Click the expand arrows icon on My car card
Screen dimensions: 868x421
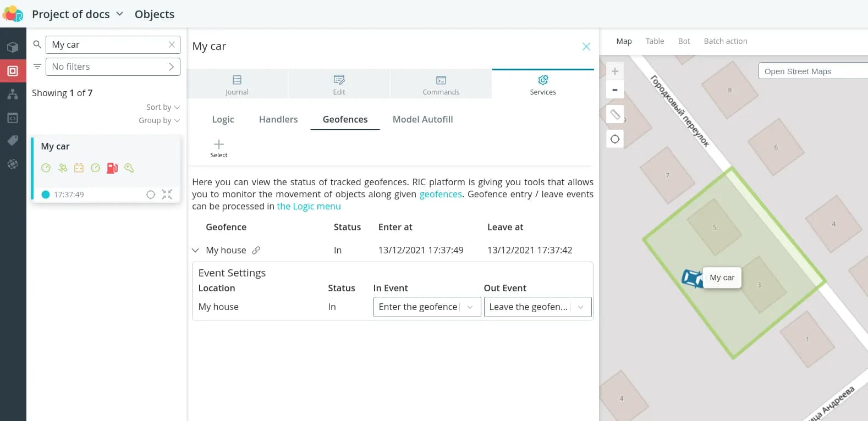[167, 194]
